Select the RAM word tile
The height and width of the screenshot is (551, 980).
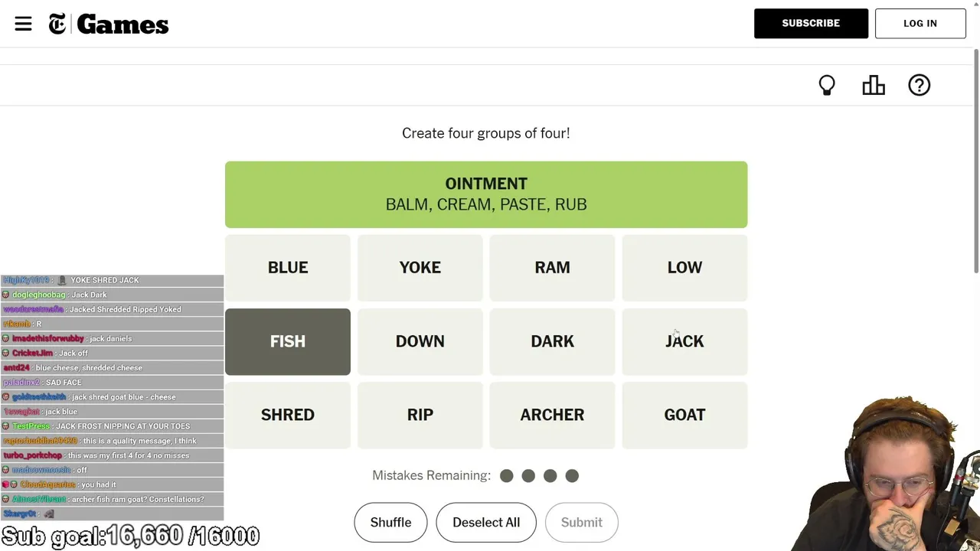pyautogui.click(x=552, y=267)
